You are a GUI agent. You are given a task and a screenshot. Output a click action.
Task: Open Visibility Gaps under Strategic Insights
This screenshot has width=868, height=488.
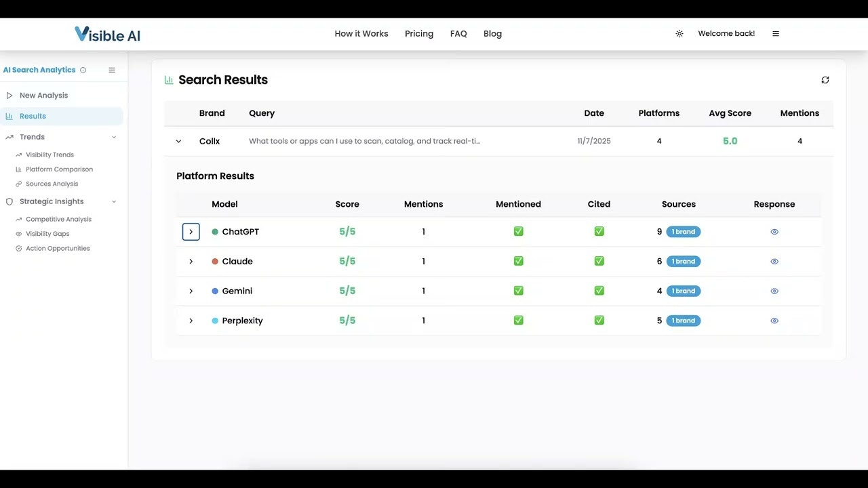point(47,233)
